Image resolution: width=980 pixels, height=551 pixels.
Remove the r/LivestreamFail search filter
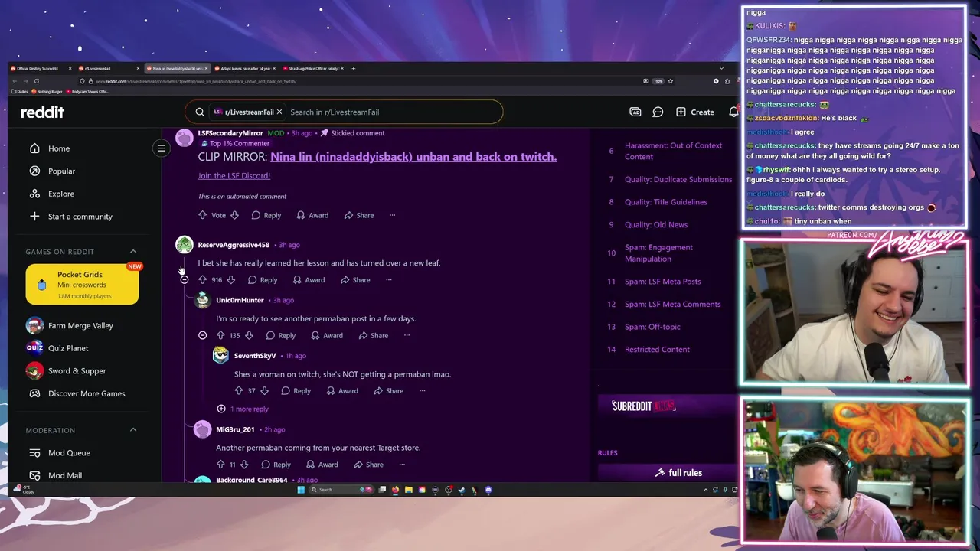point(279,112)
